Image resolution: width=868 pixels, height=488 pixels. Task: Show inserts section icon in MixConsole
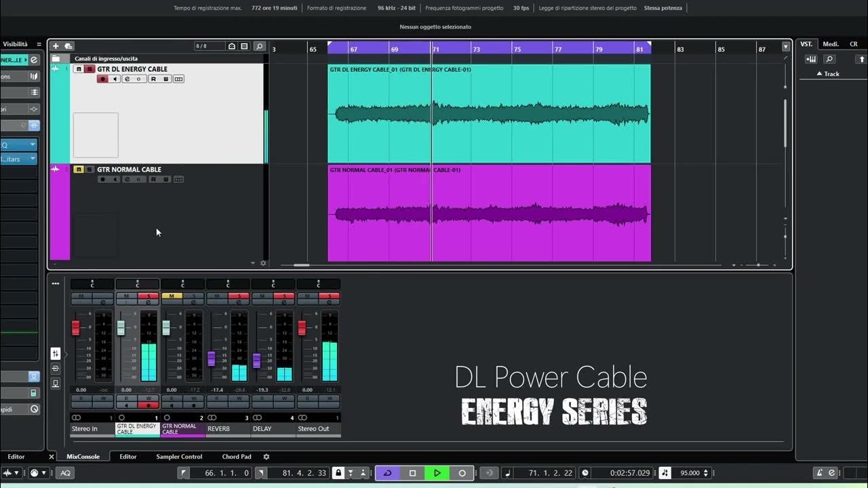point(56,368)
